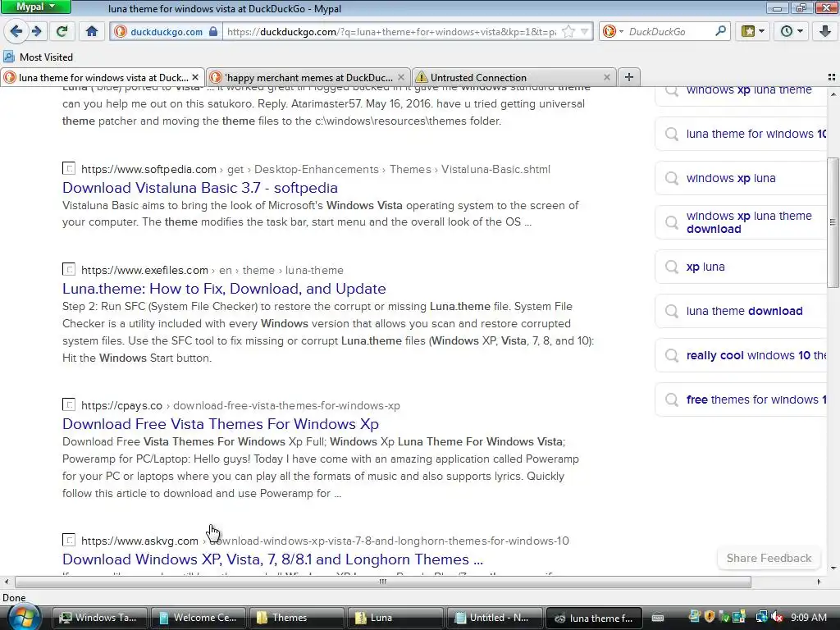
Task: Open Luna.theme: How to Fix, Download, and Update
Action: point(224,288)
